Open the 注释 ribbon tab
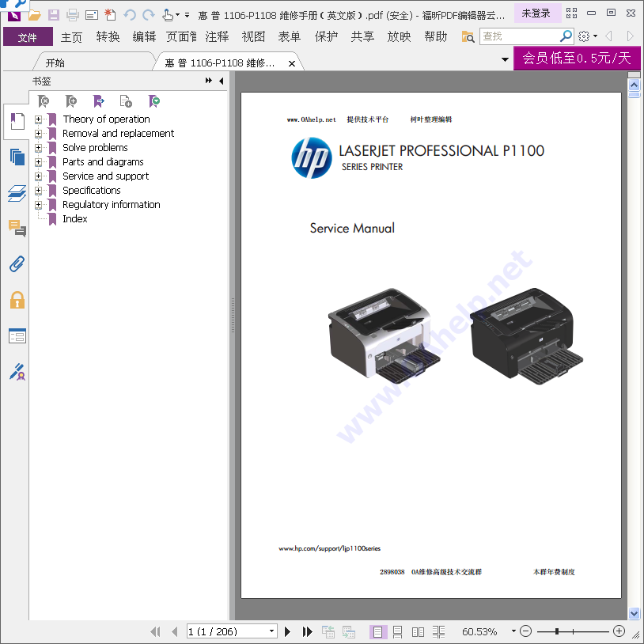 217,37
